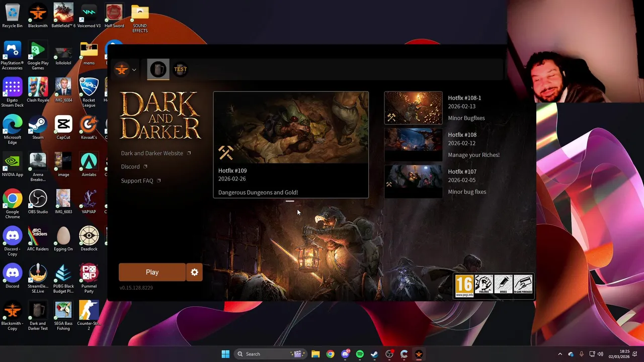Viewport: 644px width, 362px height.
Task: Select the Counter-Strike 2 desktop icon
Action: coord(89,316)
